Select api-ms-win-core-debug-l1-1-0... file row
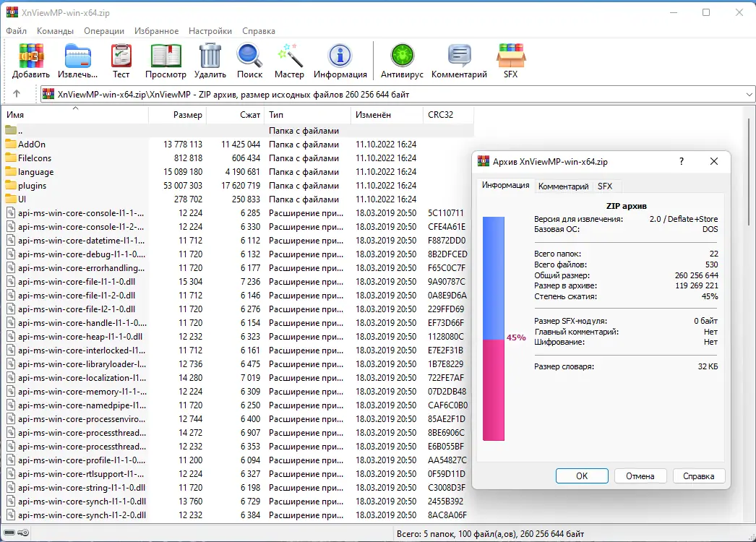 [x=239, y=254]
